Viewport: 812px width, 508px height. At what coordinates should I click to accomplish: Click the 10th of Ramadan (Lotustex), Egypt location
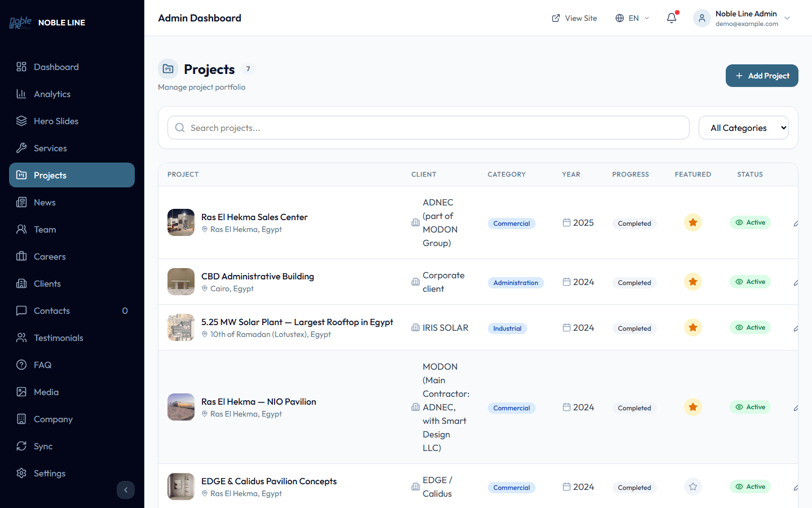point(271,334)
